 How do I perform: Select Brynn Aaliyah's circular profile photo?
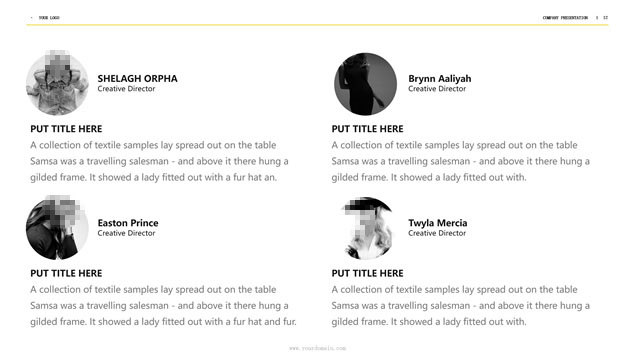pyautogui.click(x=365, y=84)
